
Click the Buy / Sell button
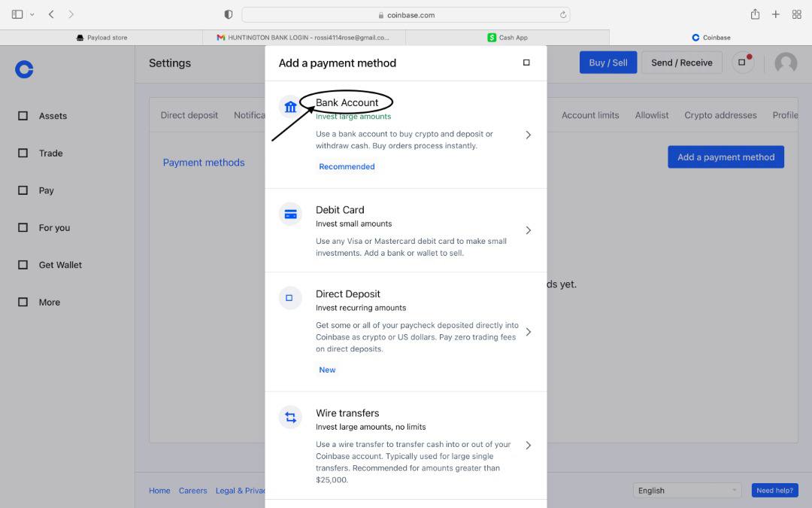(607, 62)
